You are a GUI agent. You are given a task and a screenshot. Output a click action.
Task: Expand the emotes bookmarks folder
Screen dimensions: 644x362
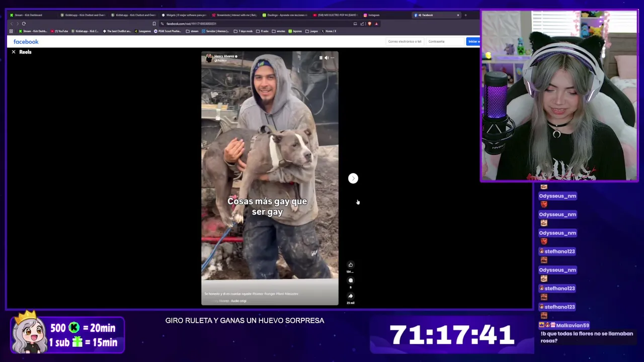279,31
